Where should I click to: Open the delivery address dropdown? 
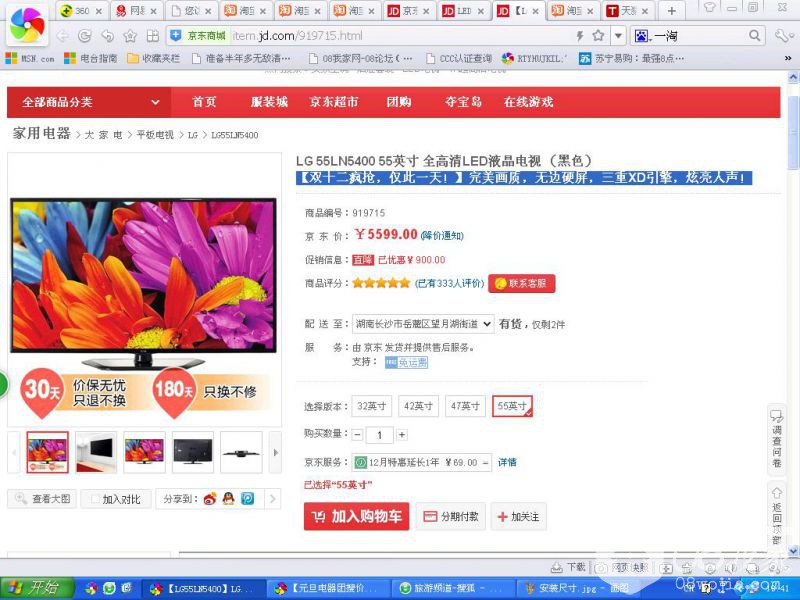(x=423, y=324)
